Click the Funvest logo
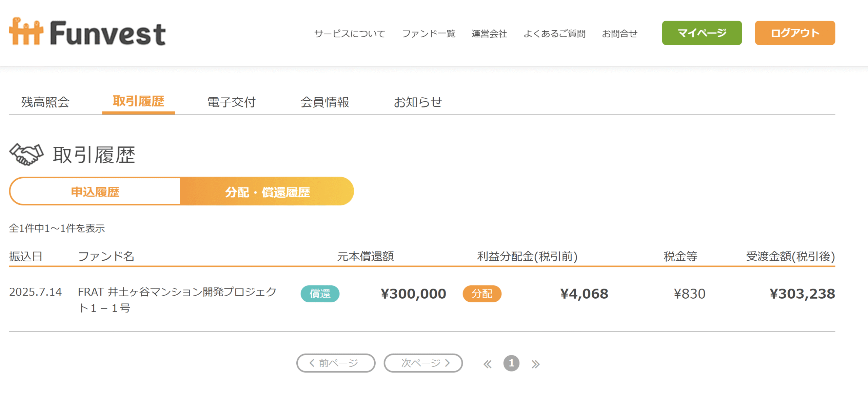Screen dimensions: 868x401 pos(87,32)
